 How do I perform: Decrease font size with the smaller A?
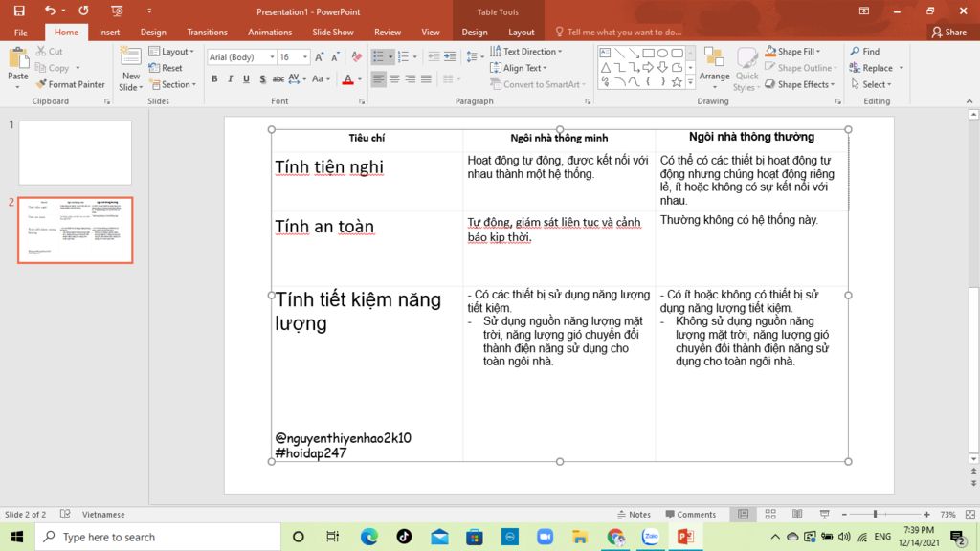click(335, 56)
